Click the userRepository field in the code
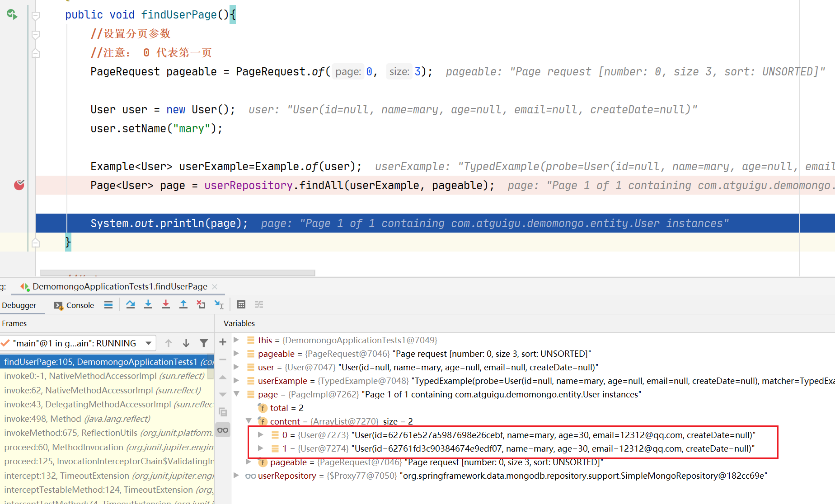Screen dimensions: 835x504 click(x=248, y=185)
